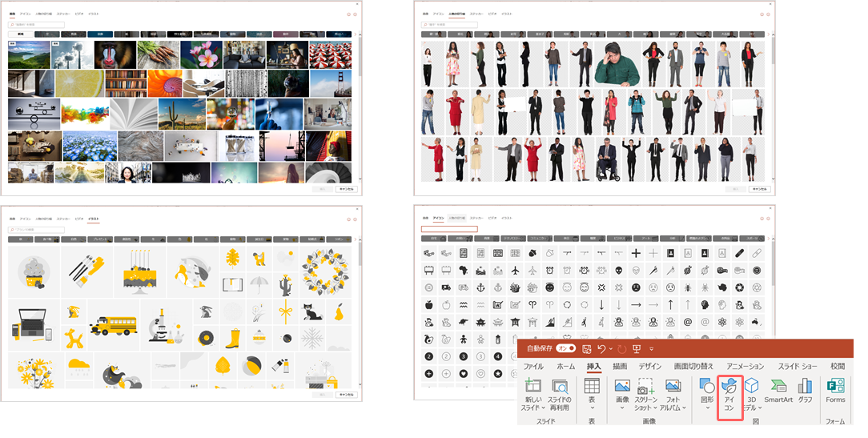Select the man in green sweater cutout
This screenshot has height=438, width=868.
point(616,64)
